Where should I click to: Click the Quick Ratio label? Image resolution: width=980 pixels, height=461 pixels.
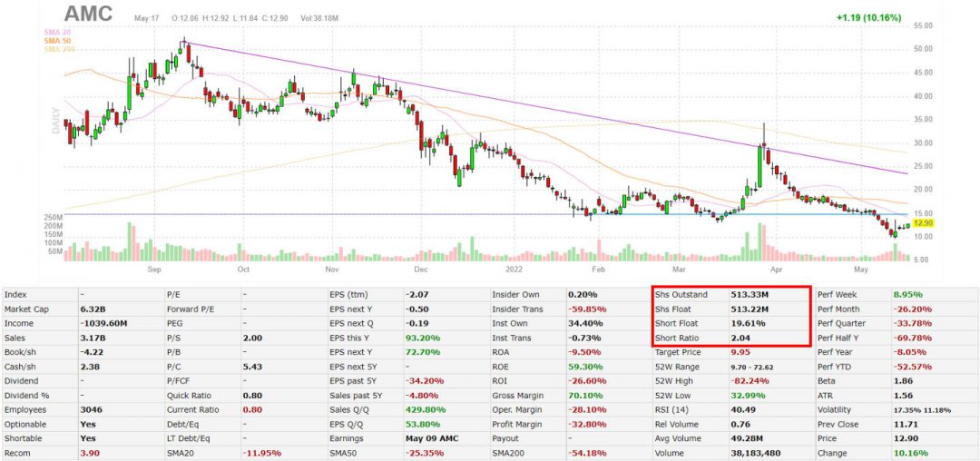click(188, 396)
